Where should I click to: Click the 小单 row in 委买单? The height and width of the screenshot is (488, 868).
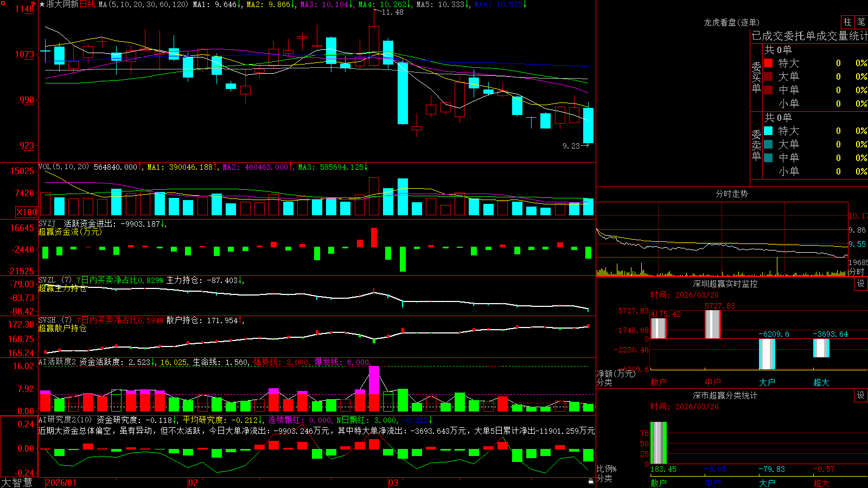[x=815, y=104]
